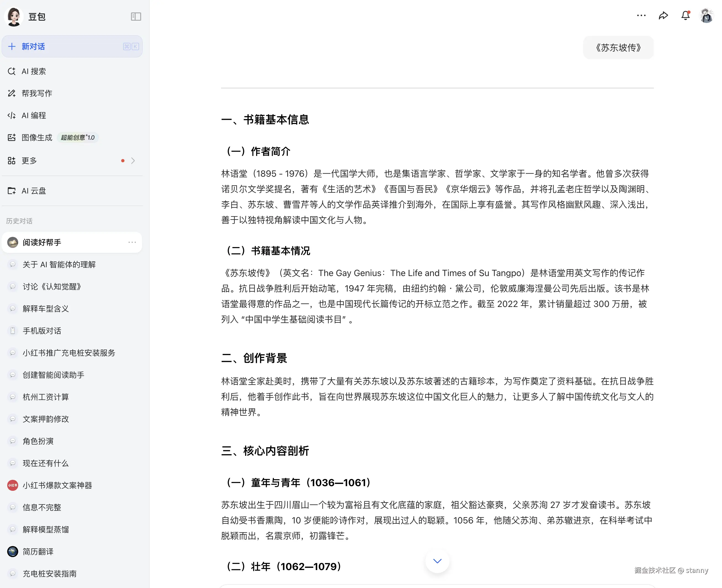722x588 pixels.
Task: Open options dots for 阅读好帮手
Action: coord(132,242)
